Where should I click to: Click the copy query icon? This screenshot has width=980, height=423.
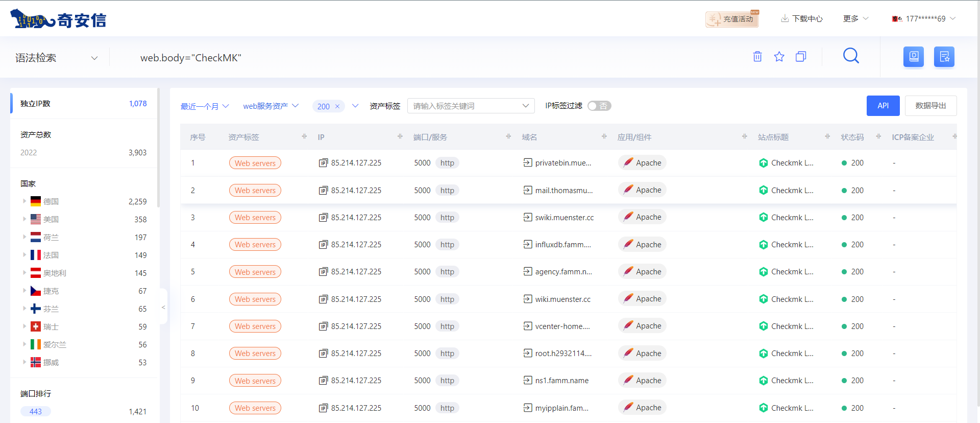point(801,57)
